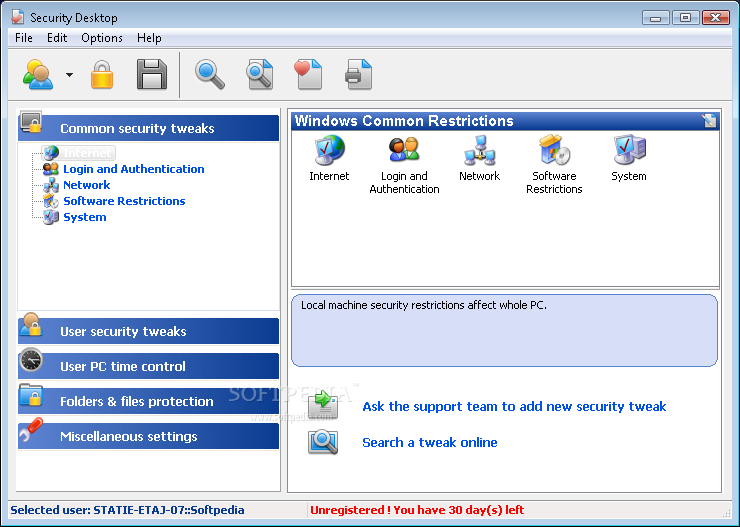Open the File menu
Screen dimensions: 740x527
[x=24, y=38]
